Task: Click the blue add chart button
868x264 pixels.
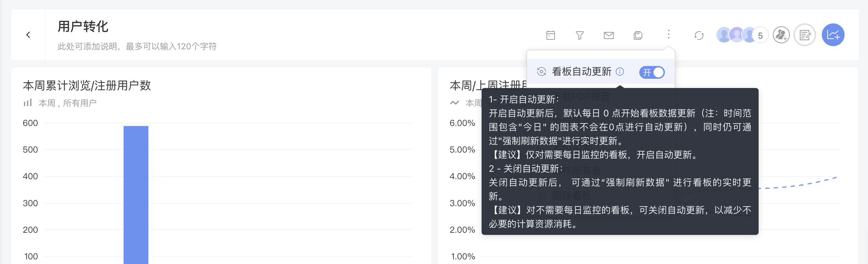Action: (x=833, y=35)
